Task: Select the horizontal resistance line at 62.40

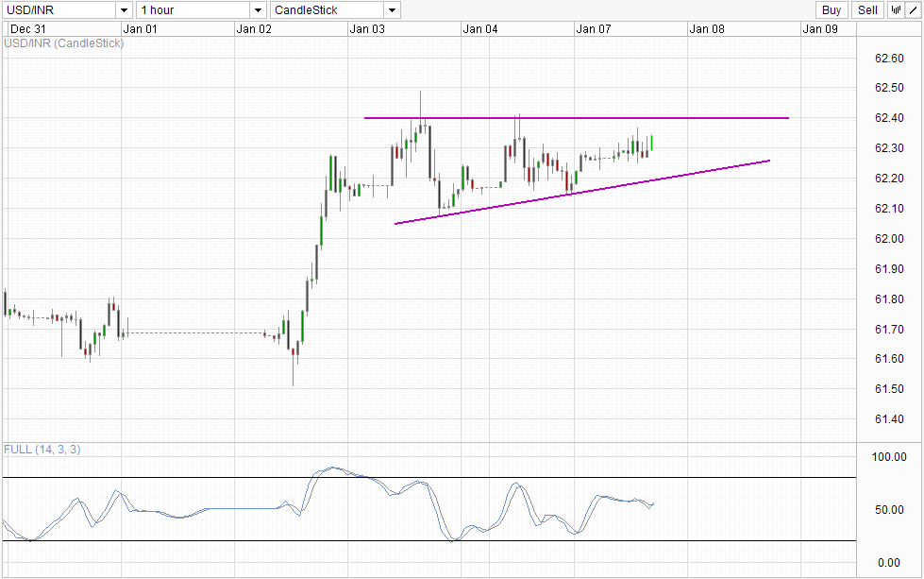Action: (x=577, y=118)
